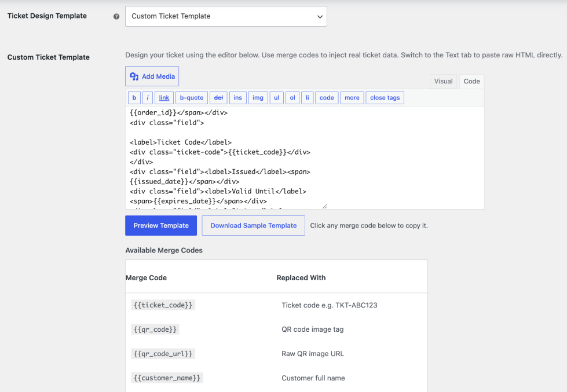
Task: Switch to the Code editor tab
Action: (x=471, y=82)
